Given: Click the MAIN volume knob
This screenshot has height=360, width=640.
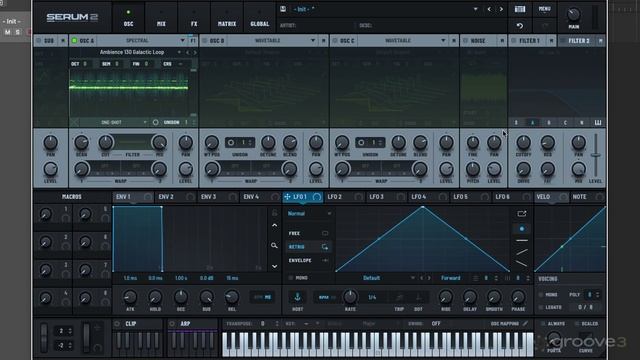Looking at the screenshot, I should [573, 15].
